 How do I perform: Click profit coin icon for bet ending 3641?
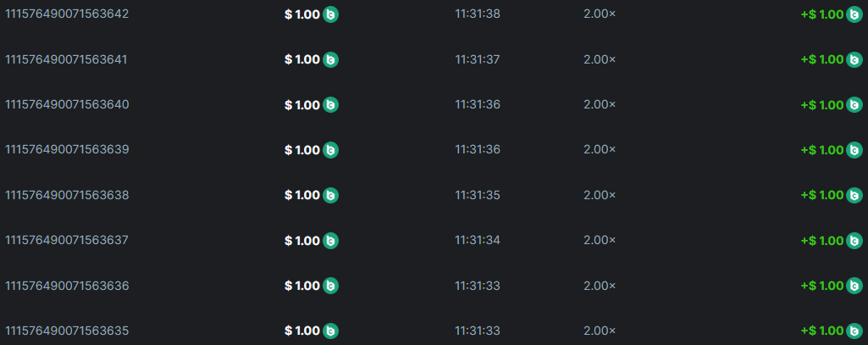854,59
